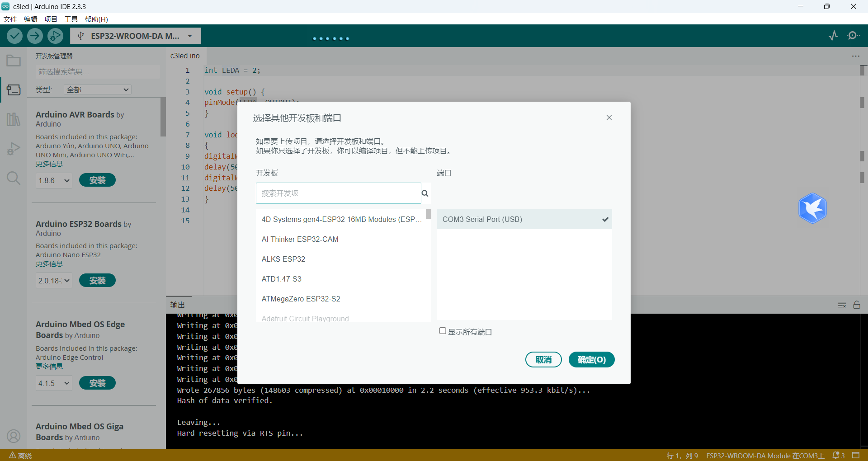Click the 确定(O) button
This screenshot has height=461, width=868.
click(591, 360)
